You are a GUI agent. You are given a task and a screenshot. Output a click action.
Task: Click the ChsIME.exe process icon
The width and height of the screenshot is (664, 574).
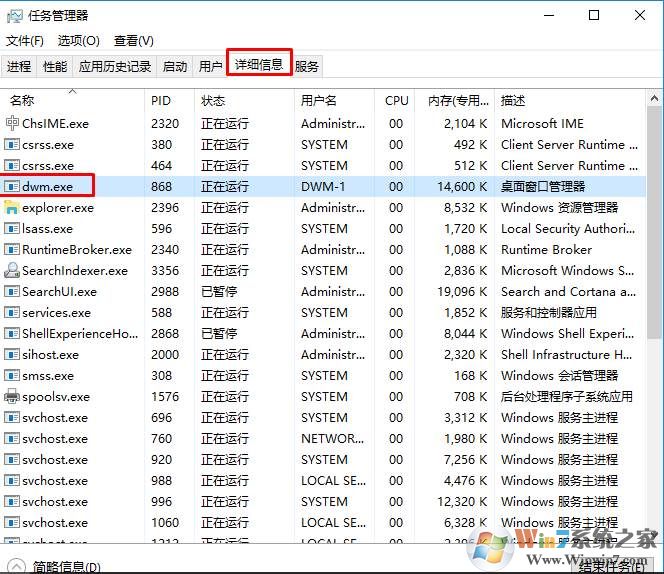pos(12,124)
